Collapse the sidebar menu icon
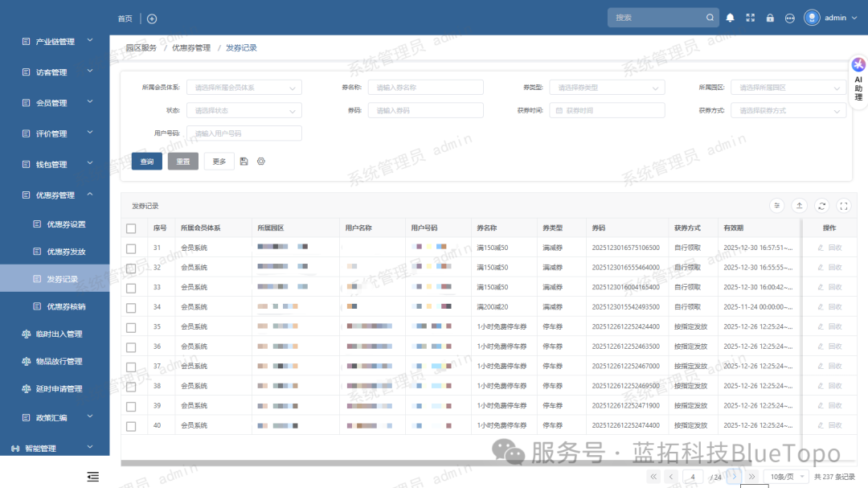Viewport: 868px width, 488px height. tap(93, 477)
